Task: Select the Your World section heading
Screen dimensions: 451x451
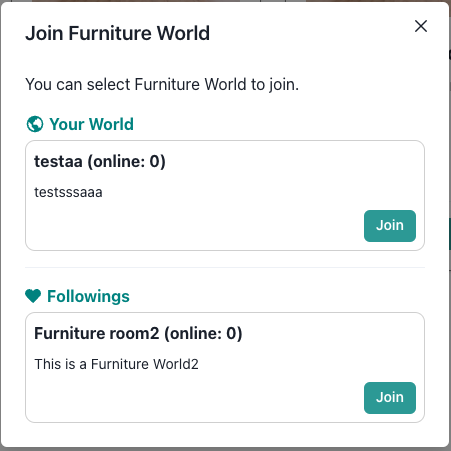Action: 91,124
